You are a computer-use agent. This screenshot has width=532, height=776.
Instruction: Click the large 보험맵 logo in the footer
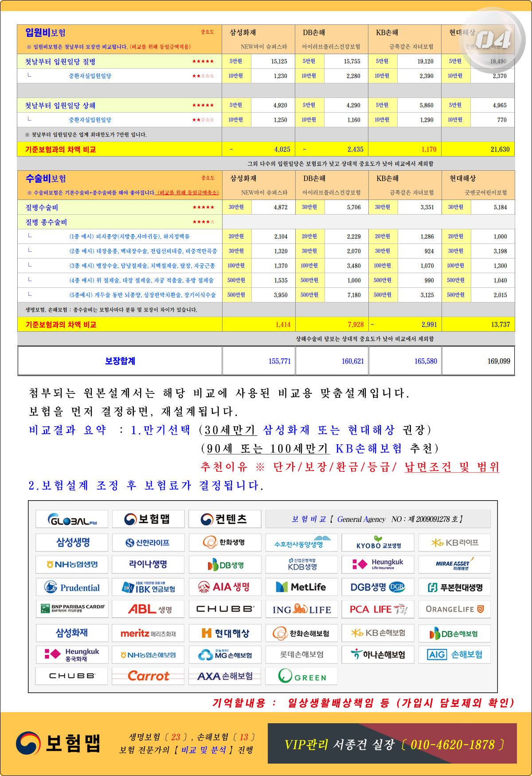point(59,744)
